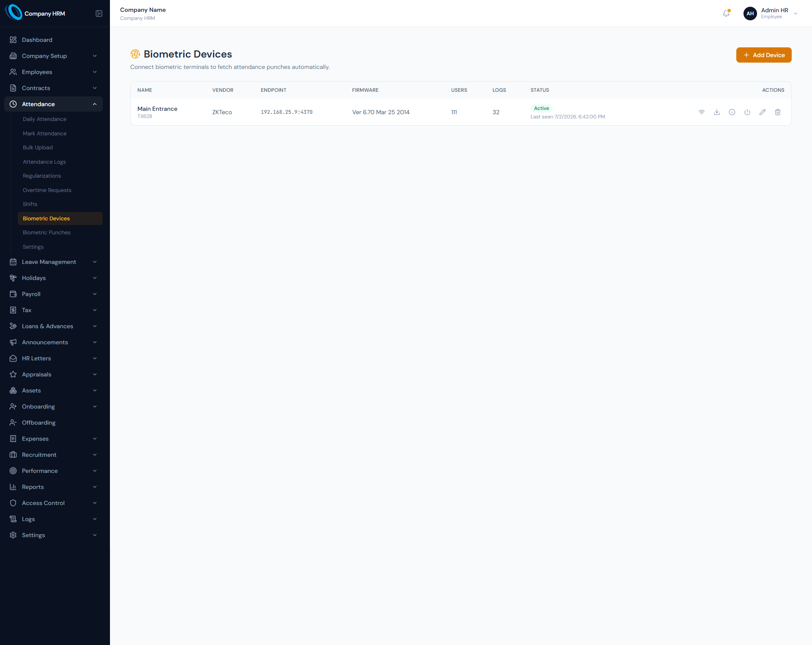Click the Assets boxes icon

point(13,390)
